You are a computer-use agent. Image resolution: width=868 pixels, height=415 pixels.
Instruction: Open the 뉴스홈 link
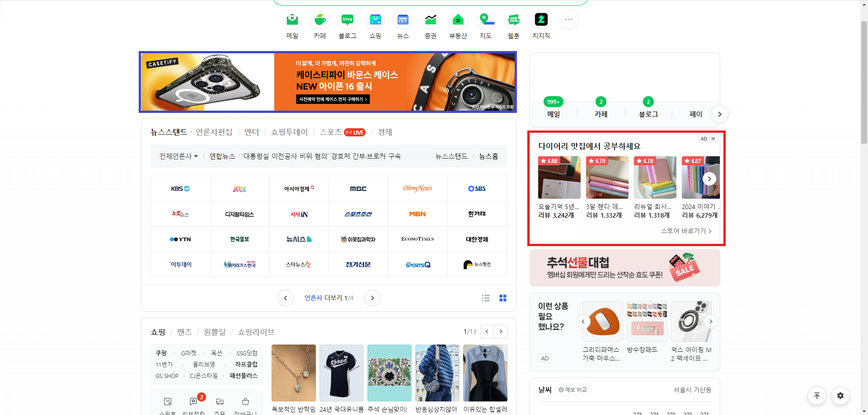coord(488,156)
